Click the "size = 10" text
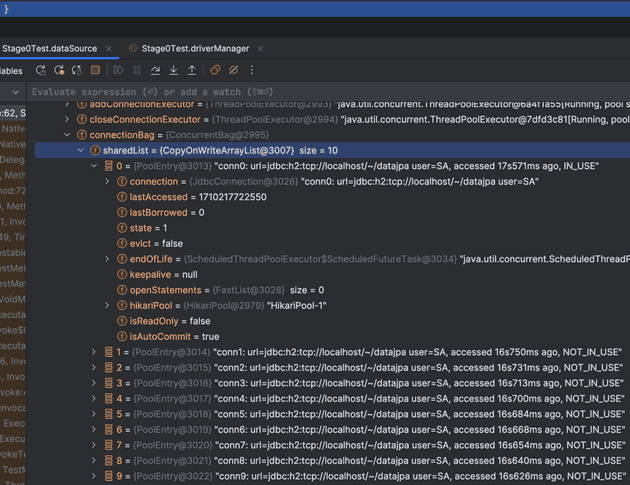 319,151
